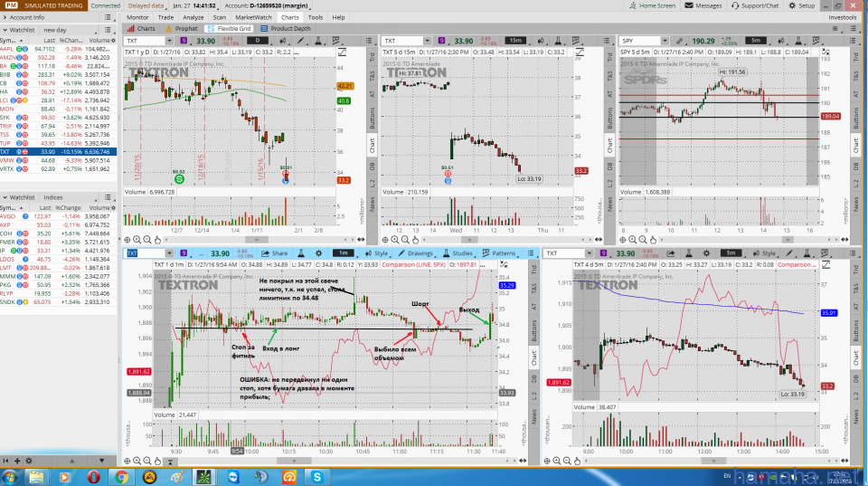The height and width of the screenshot is (486, 868).
Task: Click the patterns icon on TXT daily chart
Action: (336, 41)
